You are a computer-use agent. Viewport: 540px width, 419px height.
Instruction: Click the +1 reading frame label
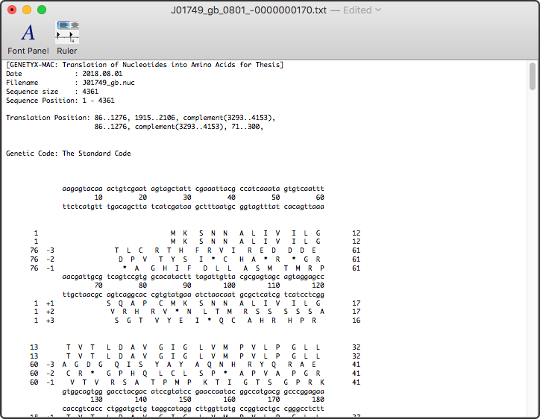tap(50, 303)
